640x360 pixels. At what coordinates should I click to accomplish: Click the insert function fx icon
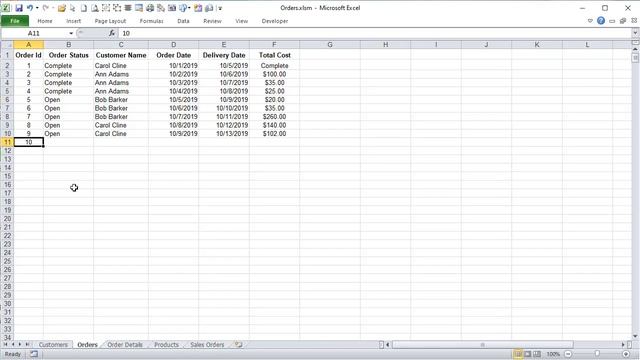tap(112, 33)
